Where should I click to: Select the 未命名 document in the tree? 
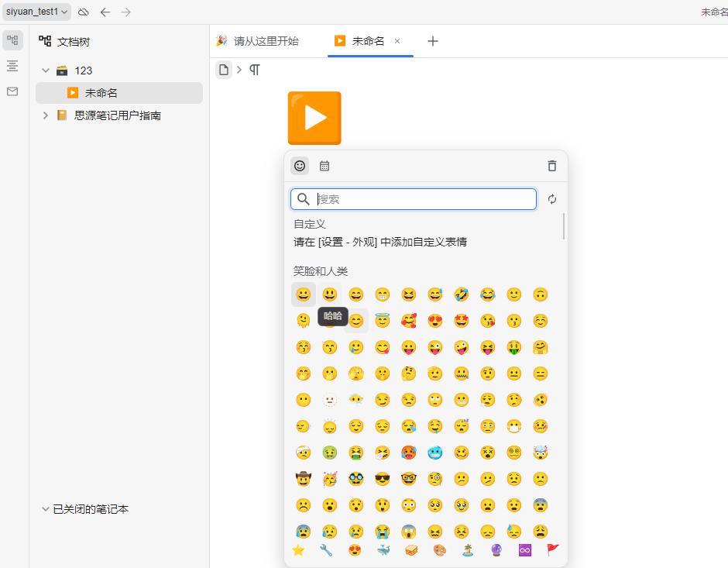click(101, 93)
